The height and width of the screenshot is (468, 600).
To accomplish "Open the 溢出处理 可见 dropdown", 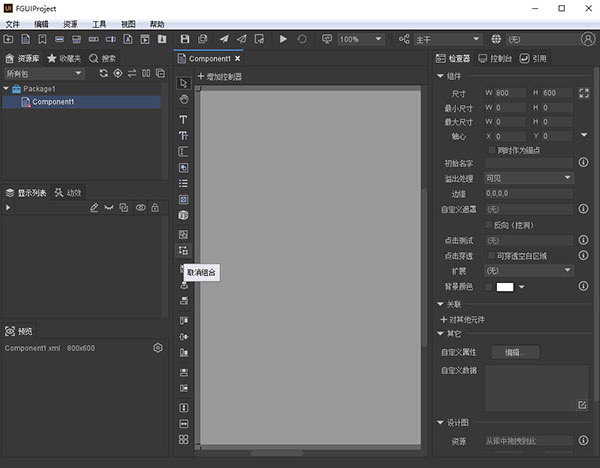I will click(529, 178).
